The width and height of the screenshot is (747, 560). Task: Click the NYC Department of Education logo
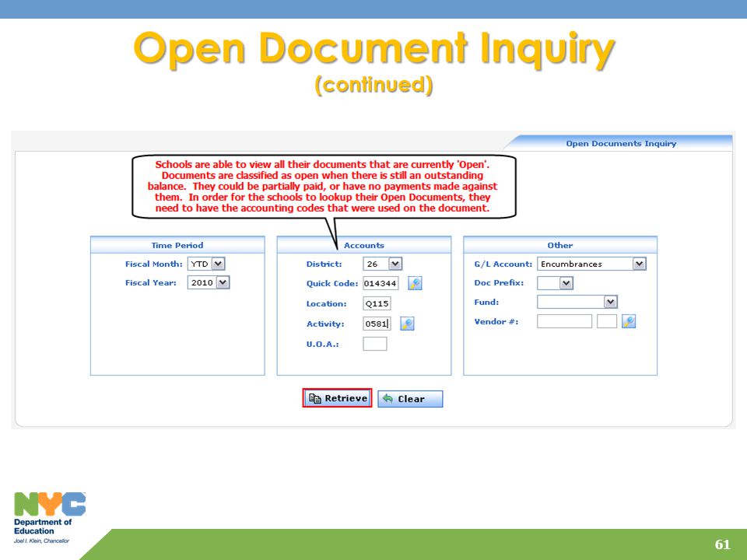[50, 518]
